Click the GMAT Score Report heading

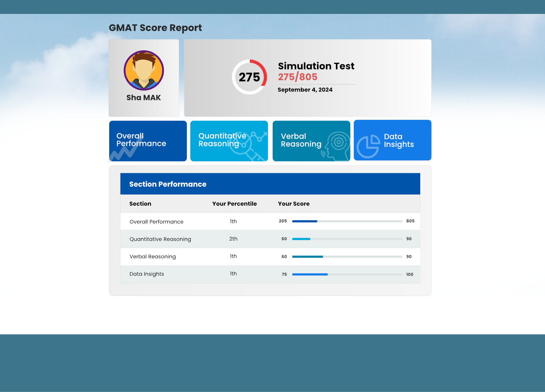coord(155,28)
